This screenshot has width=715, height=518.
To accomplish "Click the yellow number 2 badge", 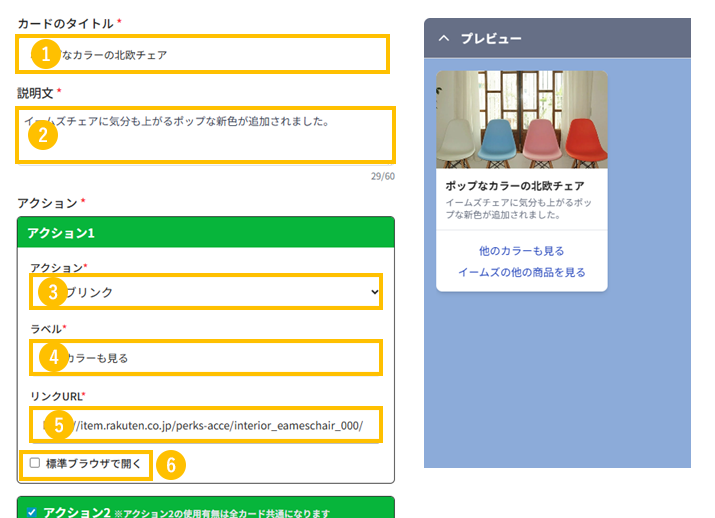I will pyautogui.click(x=42, y=135).
